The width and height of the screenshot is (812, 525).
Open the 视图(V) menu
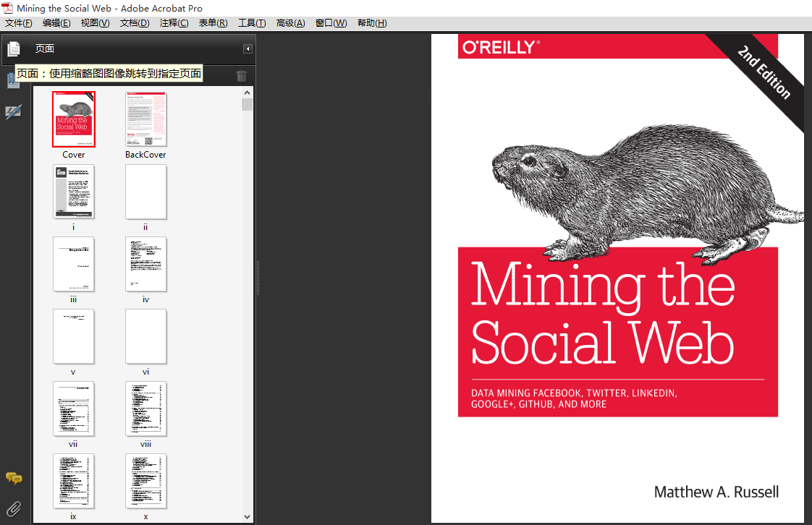click(x=96, y=23)
